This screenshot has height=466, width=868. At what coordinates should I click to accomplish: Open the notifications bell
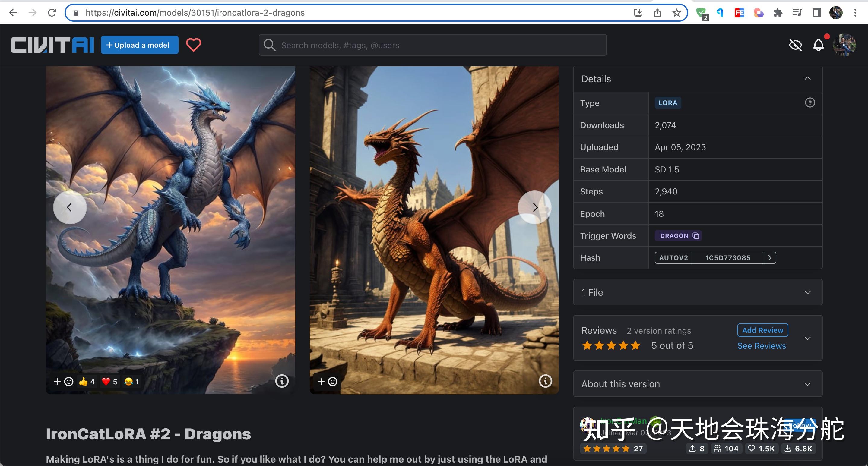[818, 45]
